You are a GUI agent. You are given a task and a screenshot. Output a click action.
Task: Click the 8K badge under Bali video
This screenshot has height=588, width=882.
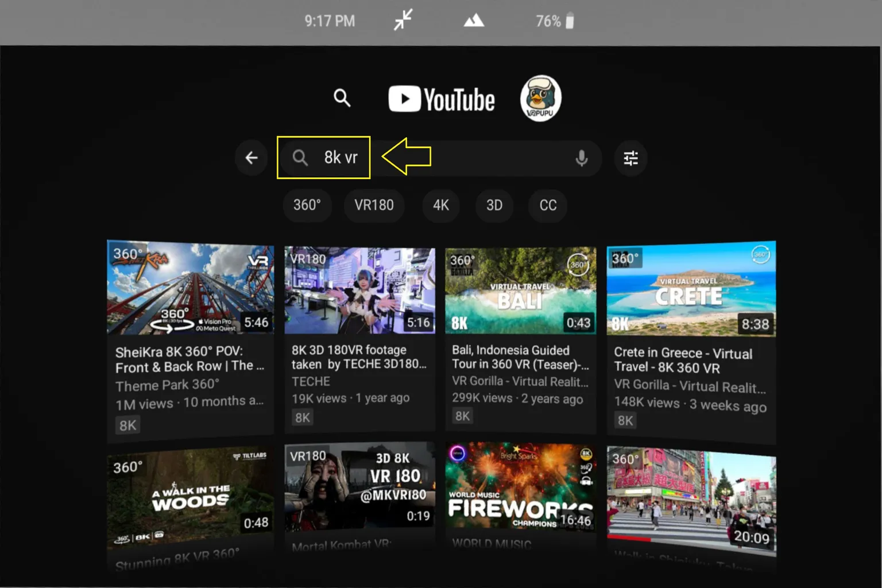click(x=462, y=416)
